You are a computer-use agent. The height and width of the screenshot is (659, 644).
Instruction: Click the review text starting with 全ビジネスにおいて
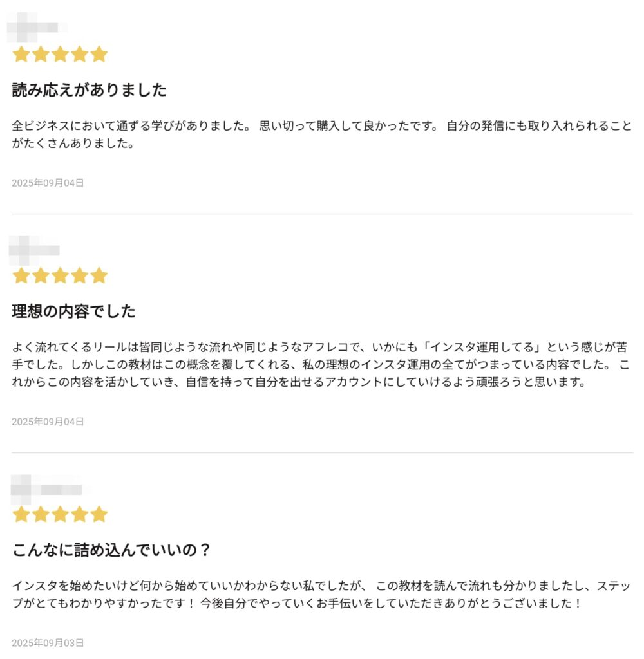322,135
